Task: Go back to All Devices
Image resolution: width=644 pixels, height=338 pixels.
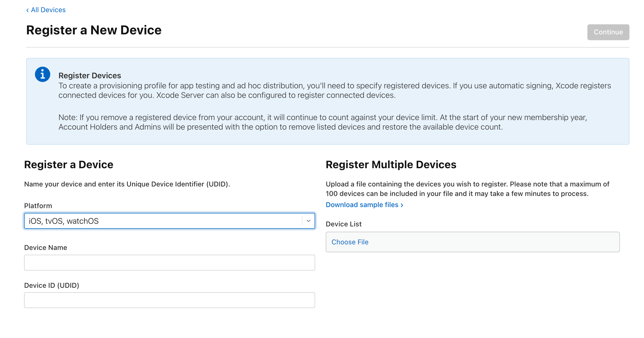Action: (x=48, y=10)
